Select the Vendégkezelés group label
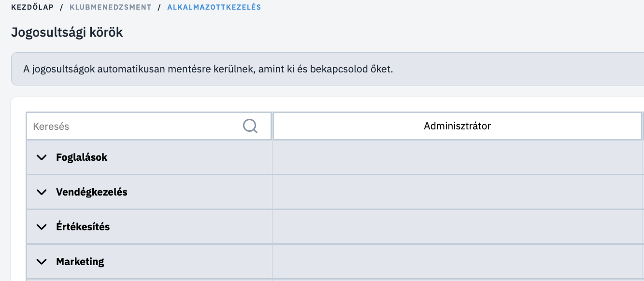Viewport: 644px width, 281px height. 92,192
